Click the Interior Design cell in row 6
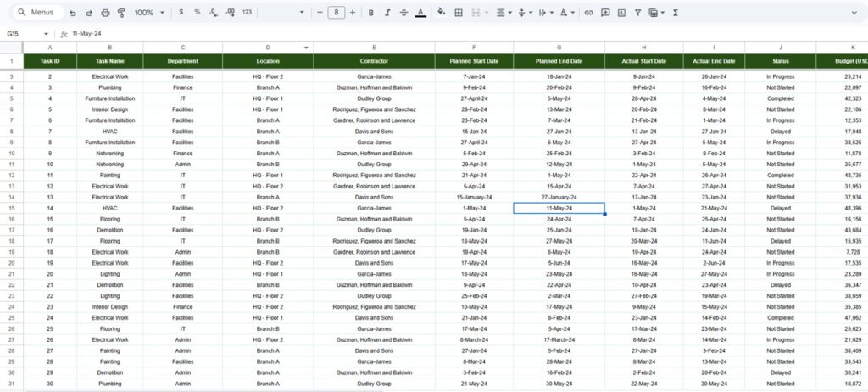Viewport: 868px width, 392px height. [x=109, y=109]
